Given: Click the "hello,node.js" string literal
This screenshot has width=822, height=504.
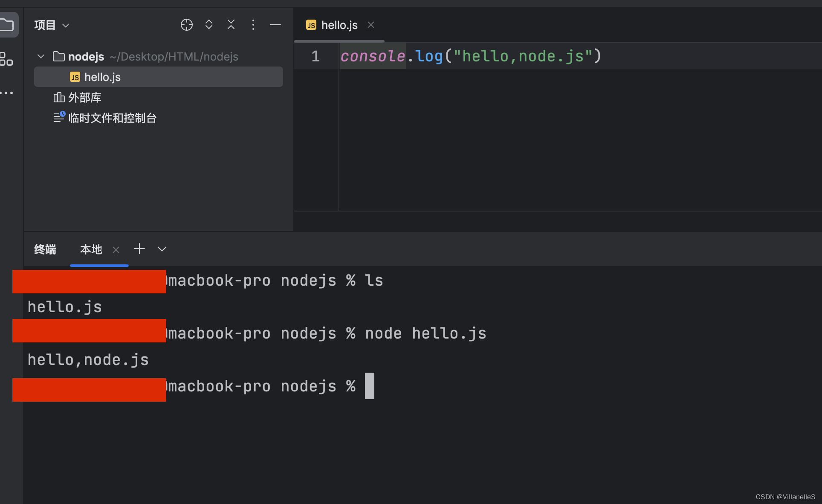Looking at the screenshot, I should (523, 56).
